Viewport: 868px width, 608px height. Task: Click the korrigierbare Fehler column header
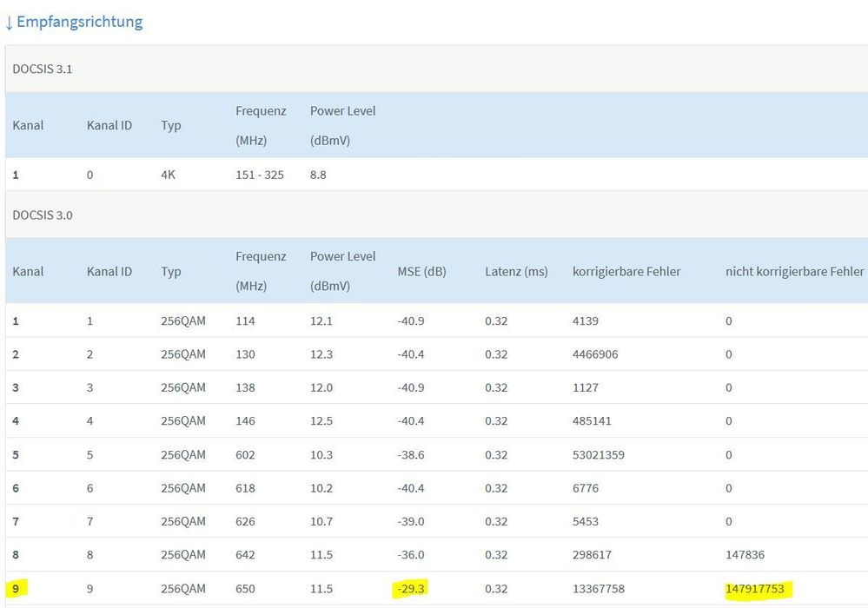pyautogui.click(x=626, y=271)
